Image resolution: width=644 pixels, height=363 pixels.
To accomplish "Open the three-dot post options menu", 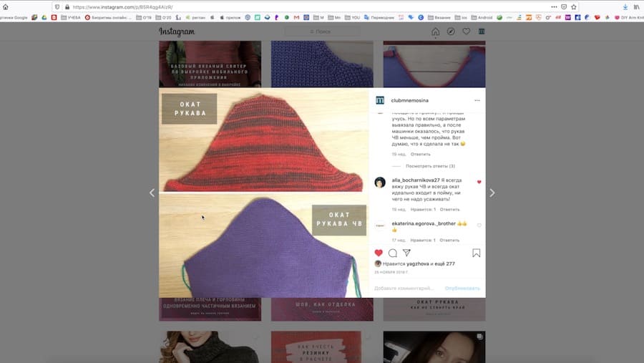I will coord(477,100).
